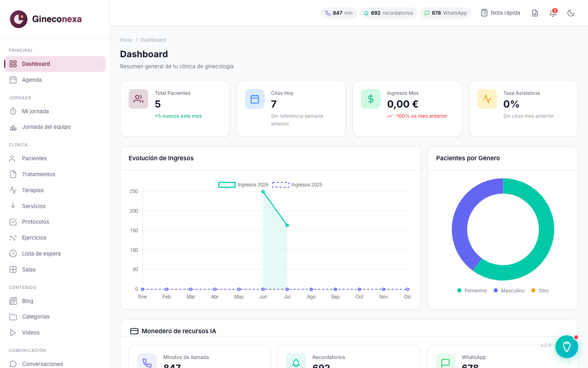
Task: Click the Blog newspaper icon
Action: [x=13, y=301]
